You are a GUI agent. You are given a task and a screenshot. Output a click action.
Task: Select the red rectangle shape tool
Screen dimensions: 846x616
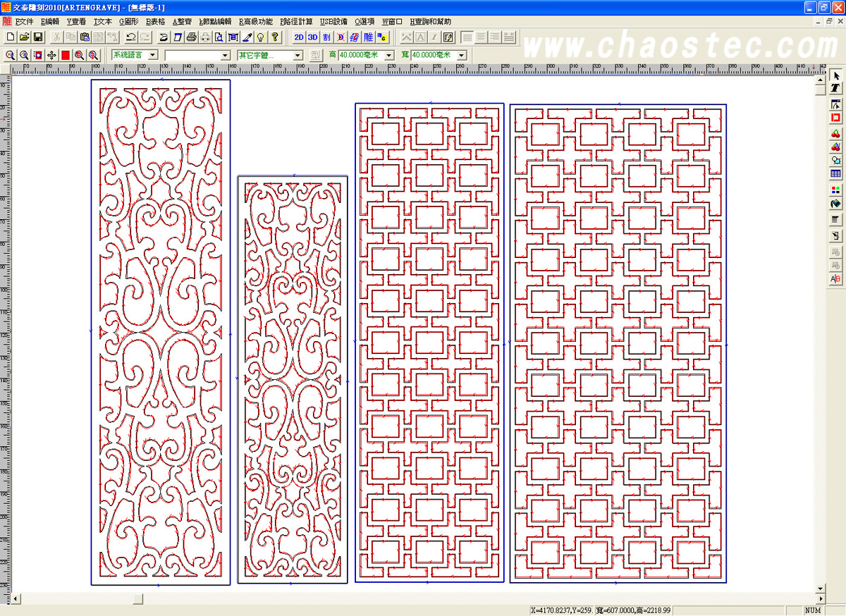pyautogui.click(x=836, y=118)
